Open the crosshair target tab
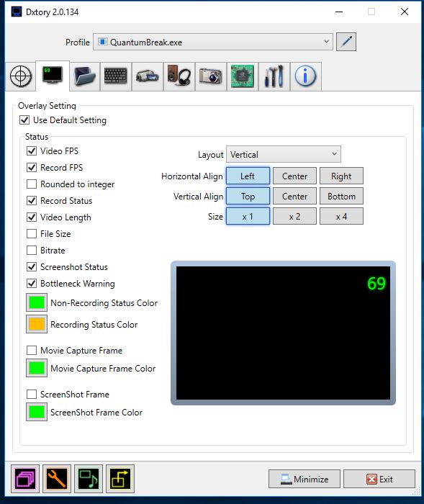This screenshot has height=504, width=424. point(21,76)
